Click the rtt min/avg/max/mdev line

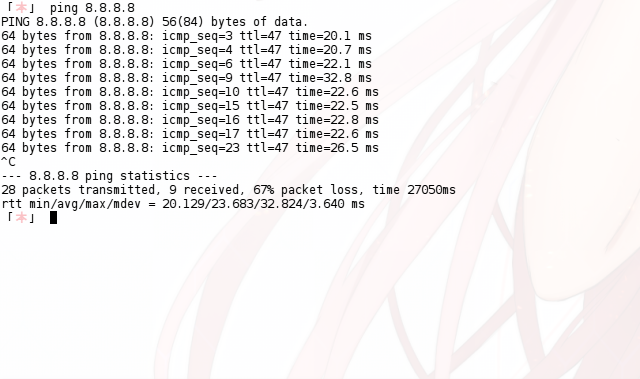(183, 204)
